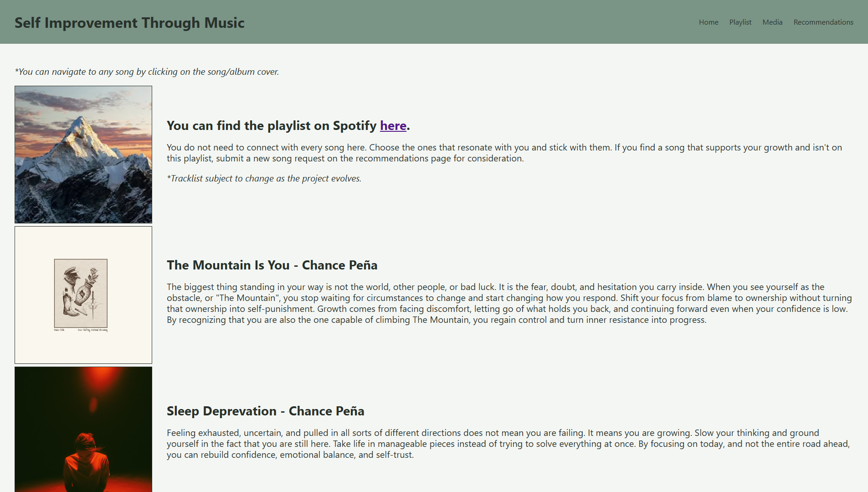Click "The Mountain Is You" song title text
868x492 pixels.
tap(228, 265)
